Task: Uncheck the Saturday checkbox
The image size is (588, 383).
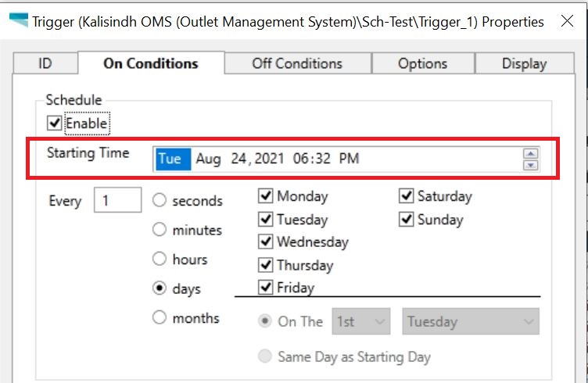Action: pyautogui.click(x=406, y=196)
